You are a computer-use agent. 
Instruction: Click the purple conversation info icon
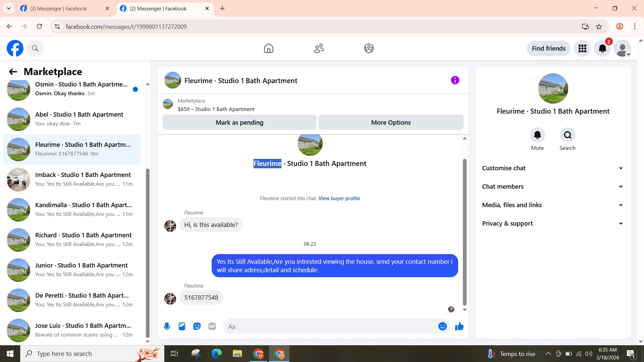pyautogui.click(x=455, y=80)
